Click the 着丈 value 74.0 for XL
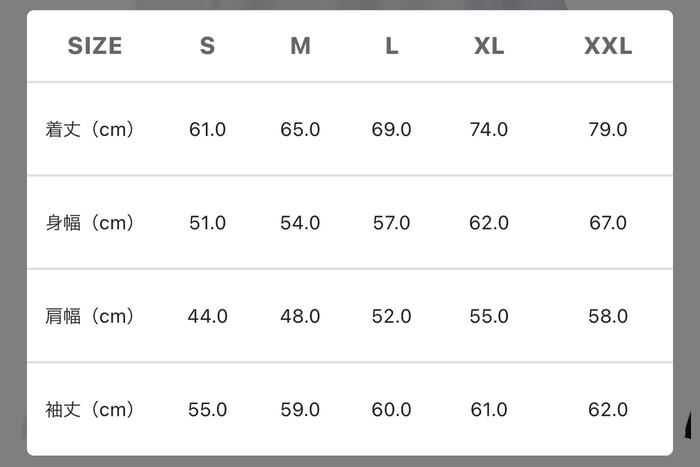 coord(489,129)
